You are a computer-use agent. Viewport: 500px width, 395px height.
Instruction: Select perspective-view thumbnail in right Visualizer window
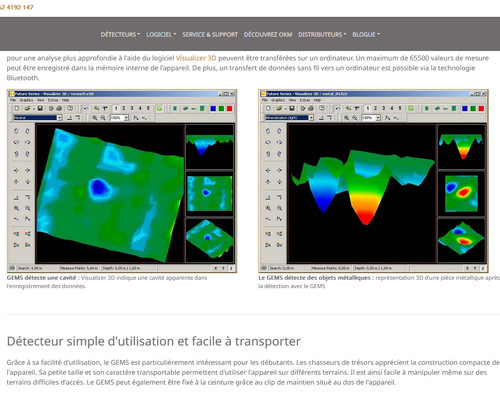(461, 240)
